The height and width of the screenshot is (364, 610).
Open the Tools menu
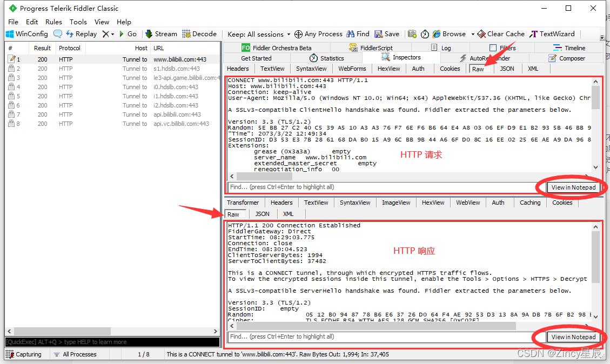(78, 22)
